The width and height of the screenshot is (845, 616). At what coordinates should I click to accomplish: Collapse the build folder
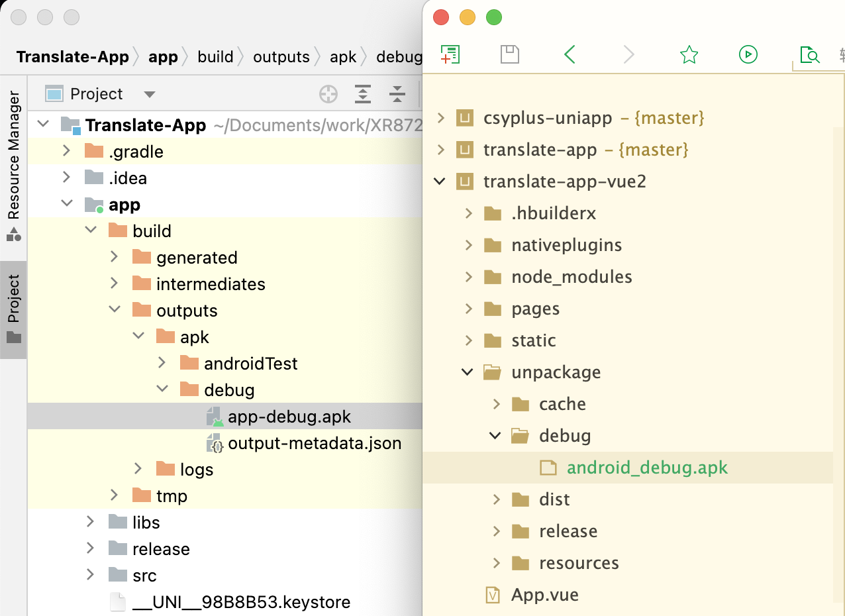pyautogui.click(x=90, y=231)
